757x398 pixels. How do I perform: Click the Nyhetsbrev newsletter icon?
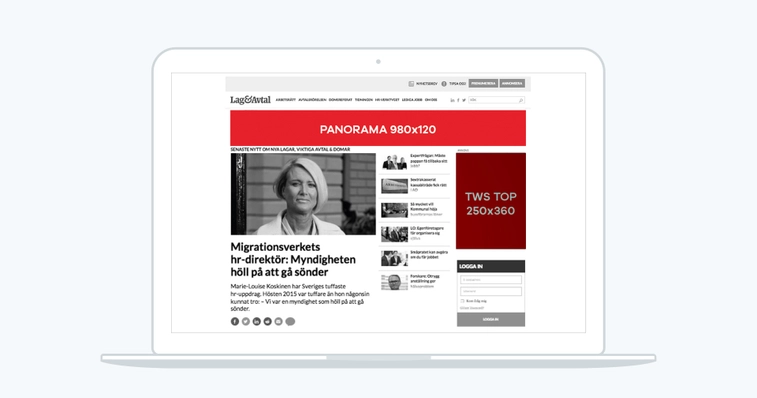pyautogui.click(x=411, y=84)
